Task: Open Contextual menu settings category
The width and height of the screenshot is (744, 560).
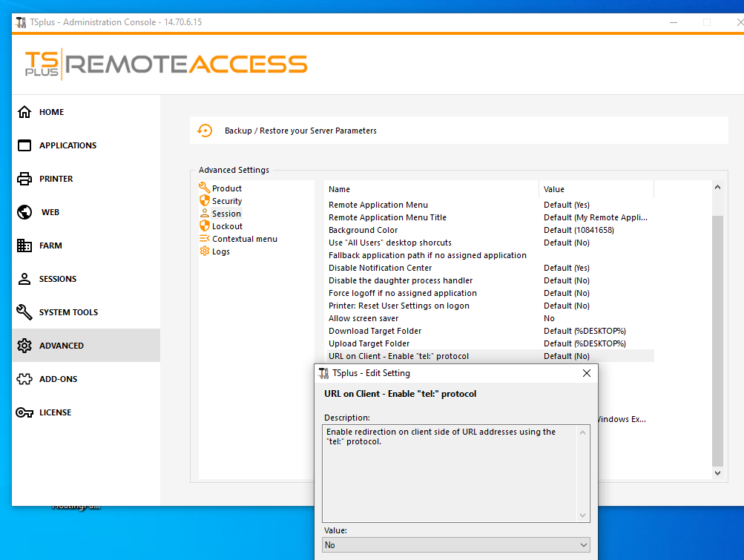Action: 244,239
